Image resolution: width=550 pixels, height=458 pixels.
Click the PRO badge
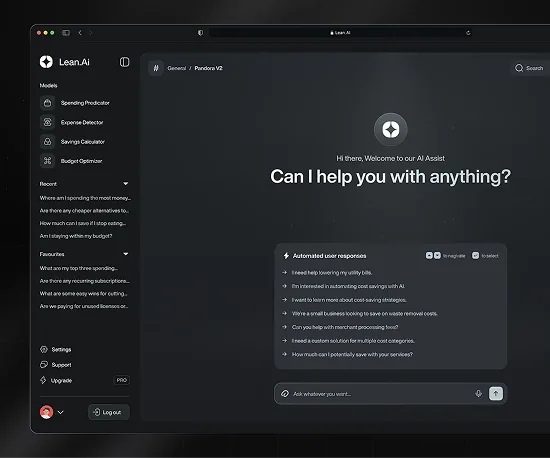click(122, 380)
